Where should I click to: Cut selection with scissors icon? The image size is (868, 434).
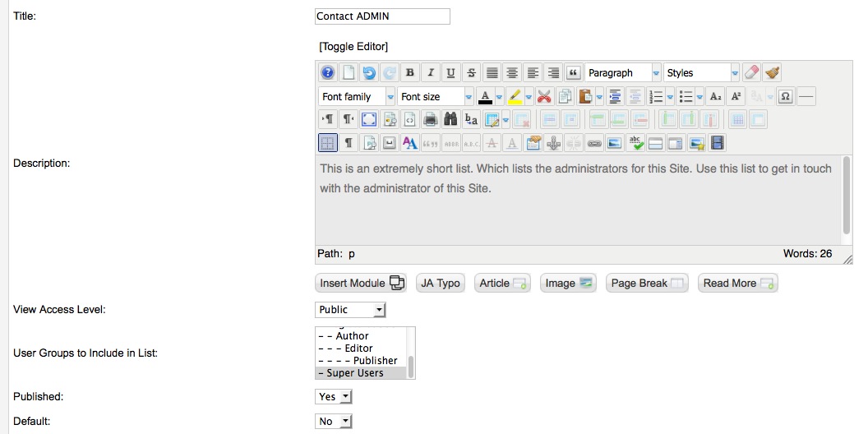click(545, 97)
